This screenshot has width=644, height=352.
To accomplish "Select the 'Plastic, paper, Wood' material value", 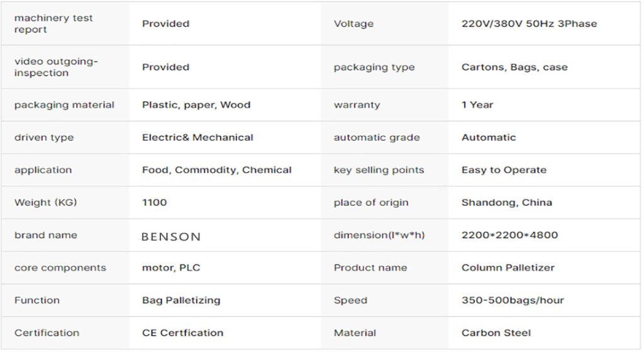I will [x=196, y=105].
